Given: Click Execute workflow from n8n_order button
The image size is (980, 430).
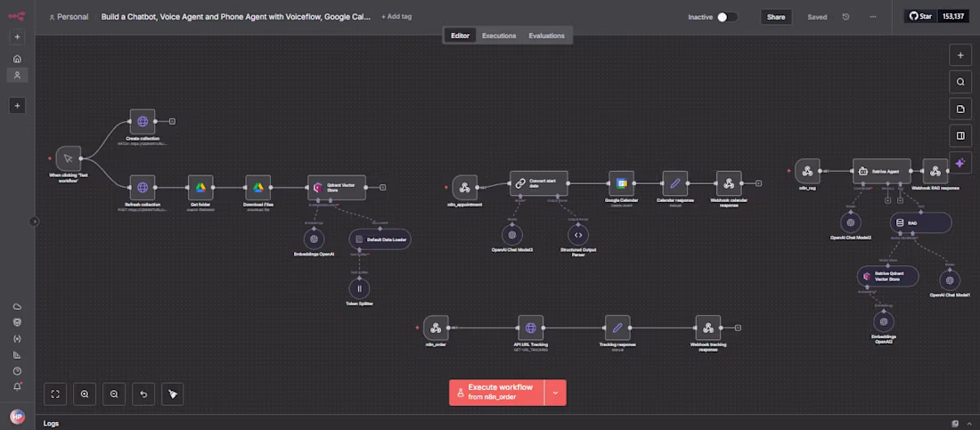Looking at the screenshot, I should (497, 393).
